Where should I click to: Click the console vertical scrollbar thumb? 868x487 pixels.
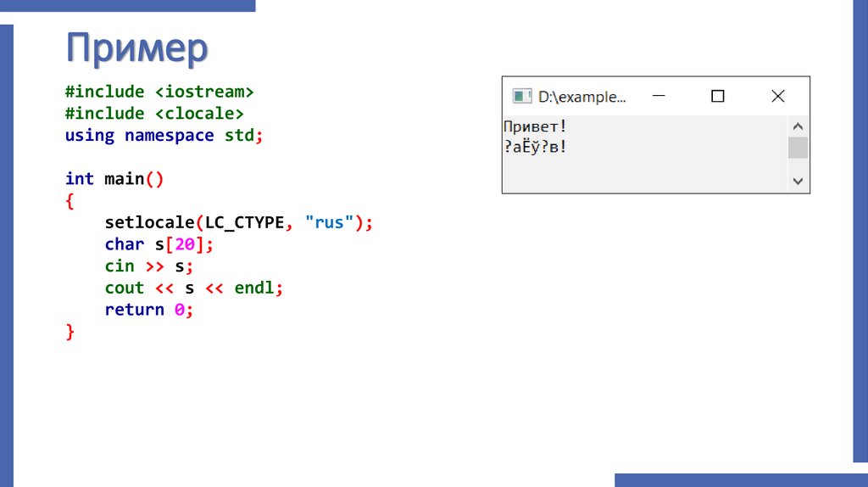pos(798,148)
